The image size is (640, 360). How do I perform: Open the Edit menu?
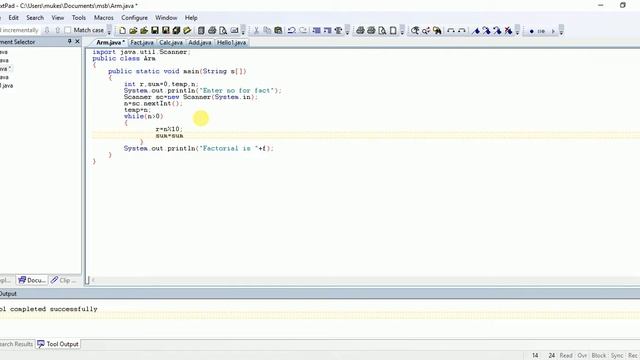point(13,18)
